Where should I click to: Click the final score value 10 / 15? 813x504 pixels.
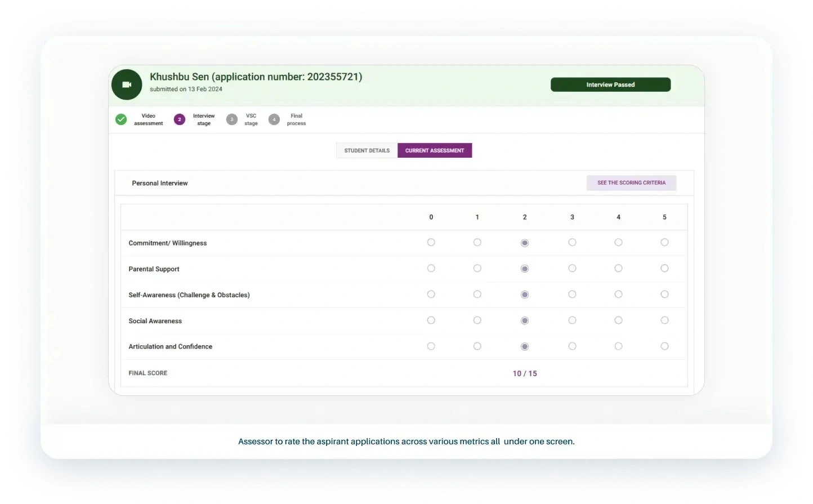click(525, 373)
